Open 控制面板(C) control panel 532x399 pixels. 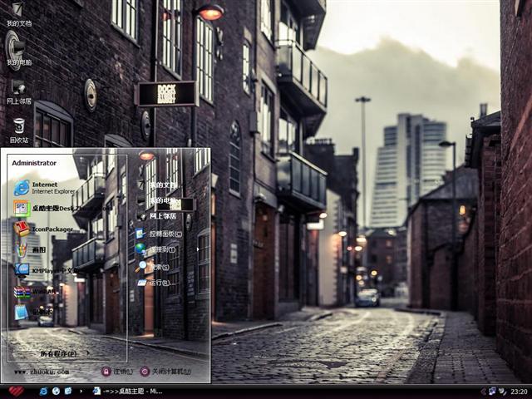(x=159, y=234)
